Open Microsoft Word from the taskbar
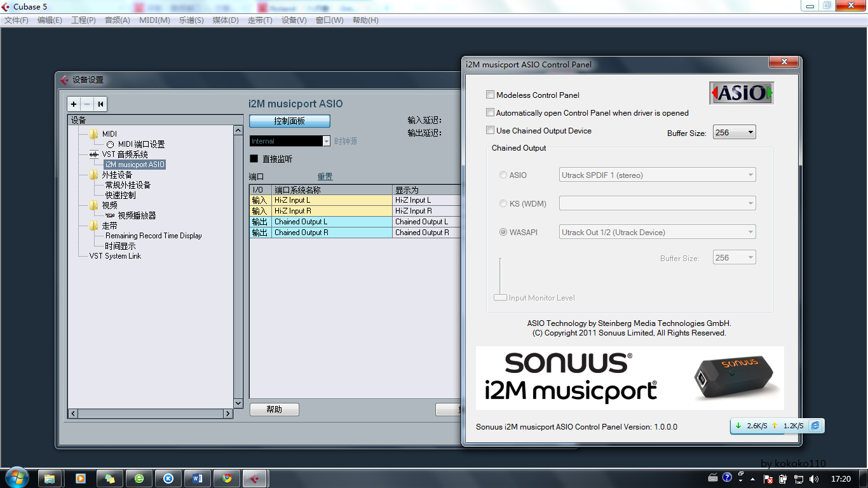Screen dimensions: 868x488 [197, 478]
